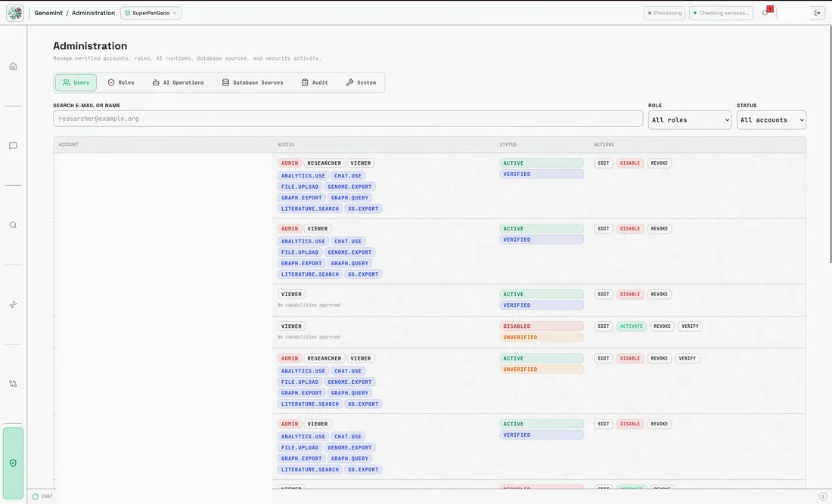Switch to the Audit tab
832x504 pixels.
click(x=315, y=82)
